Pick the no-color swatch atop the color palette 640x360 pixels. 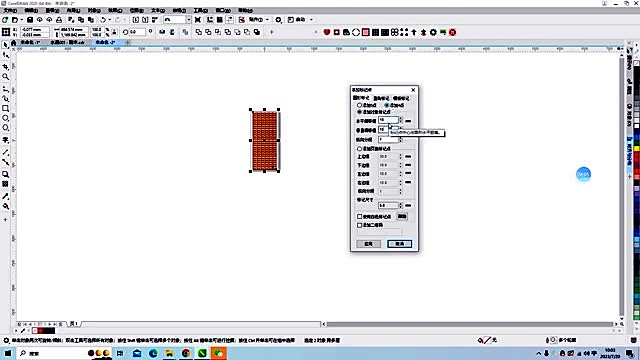(636, 63)
